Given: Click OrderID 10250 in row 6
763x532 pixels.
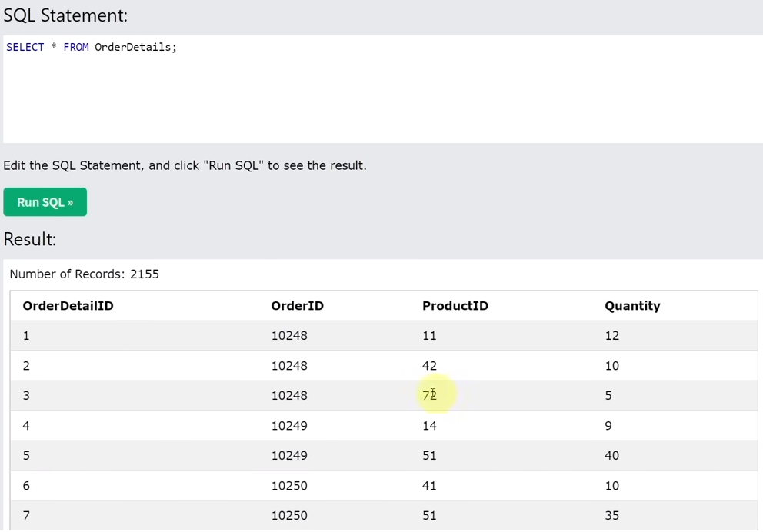Looking at the screenshot, I should (x=289, y=485).
